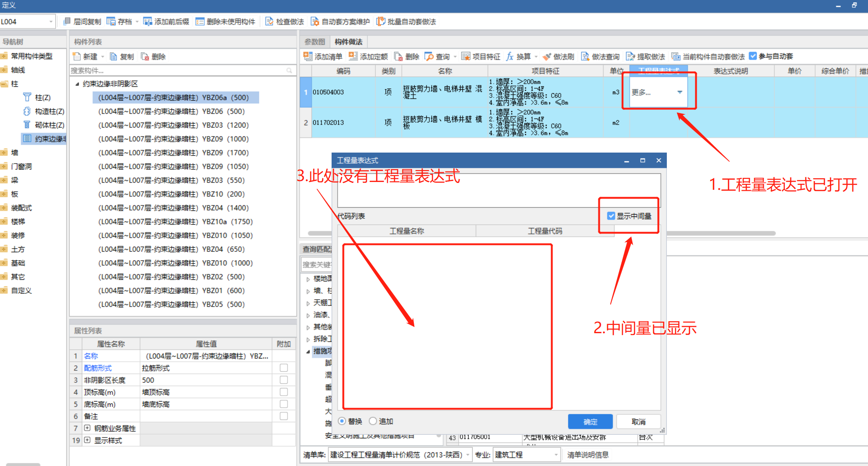Screen dimensions: 868x466
Task: Click 删除未使用构件 toolbar icon
Action: pos(200,22)
